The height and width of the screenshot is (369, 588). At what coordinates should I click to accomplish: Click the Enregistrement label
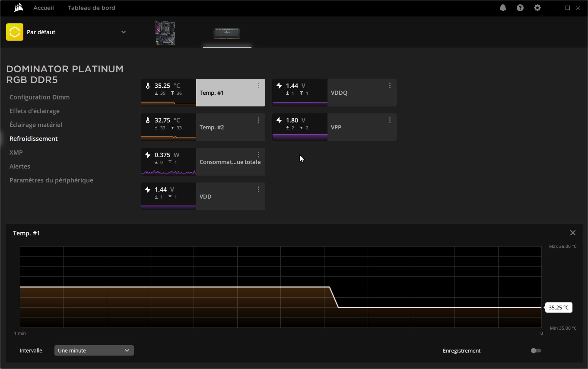(461, 350)
